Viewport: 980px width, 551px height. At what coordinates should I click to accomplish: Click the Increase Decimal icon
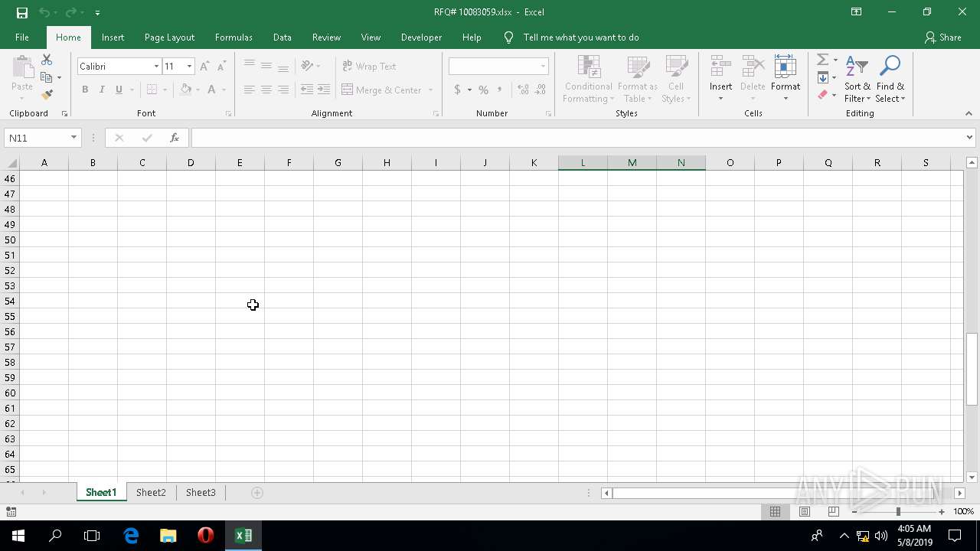click(524, 90)
